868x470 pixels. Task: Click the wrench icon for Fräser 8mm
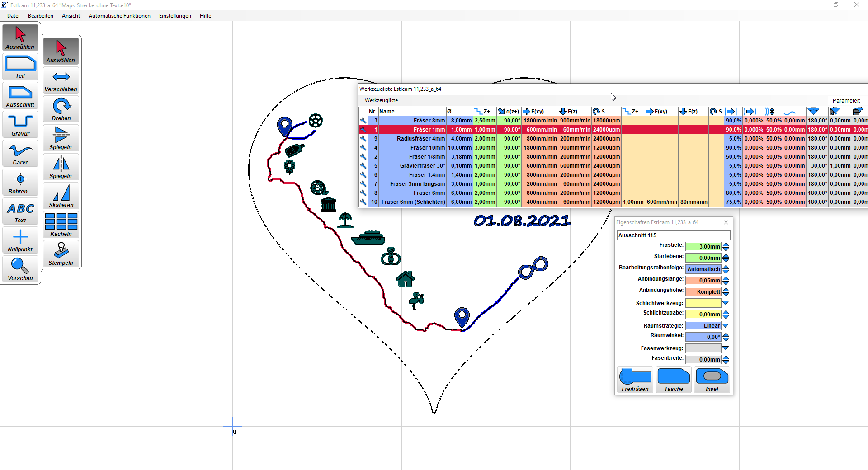(363, 121)
